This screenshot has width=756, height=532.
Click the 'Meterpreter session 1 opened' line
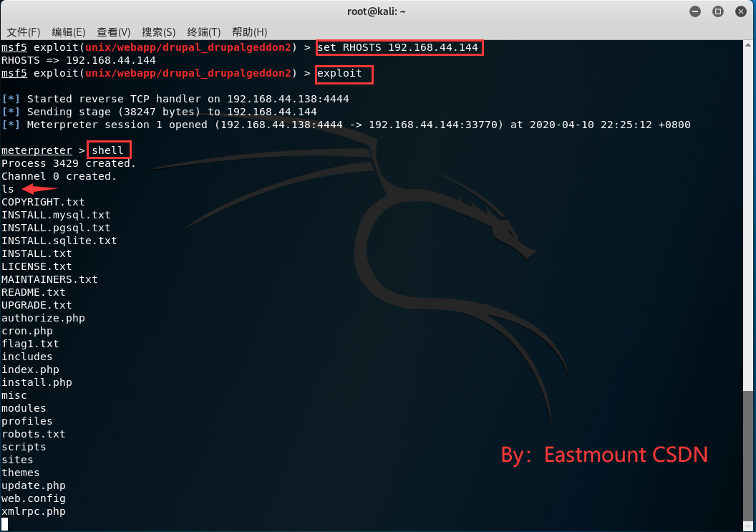(346, 125)
